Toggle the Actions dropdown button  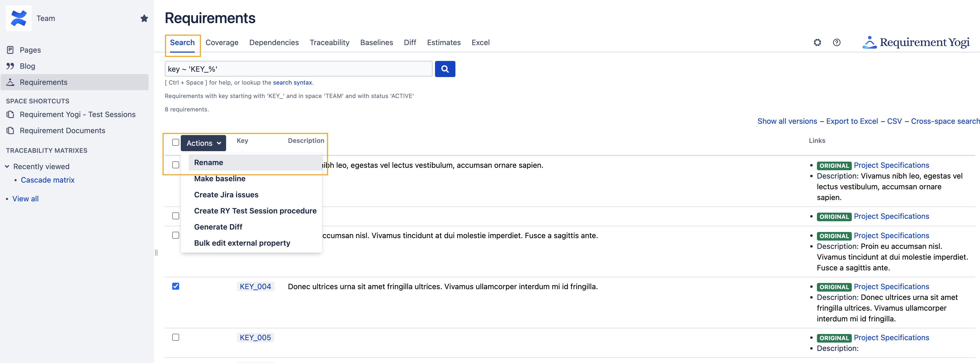(x=203, y=143)
